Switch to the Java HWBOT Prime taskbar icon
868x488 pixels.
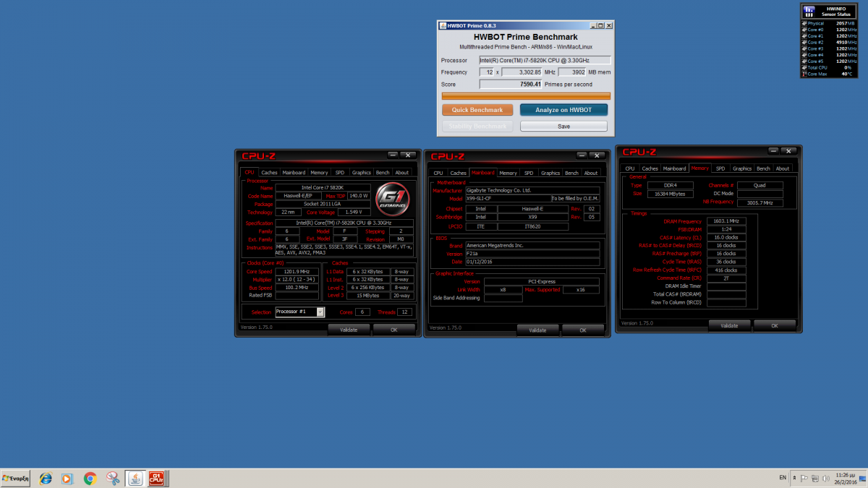coord(135,478)
